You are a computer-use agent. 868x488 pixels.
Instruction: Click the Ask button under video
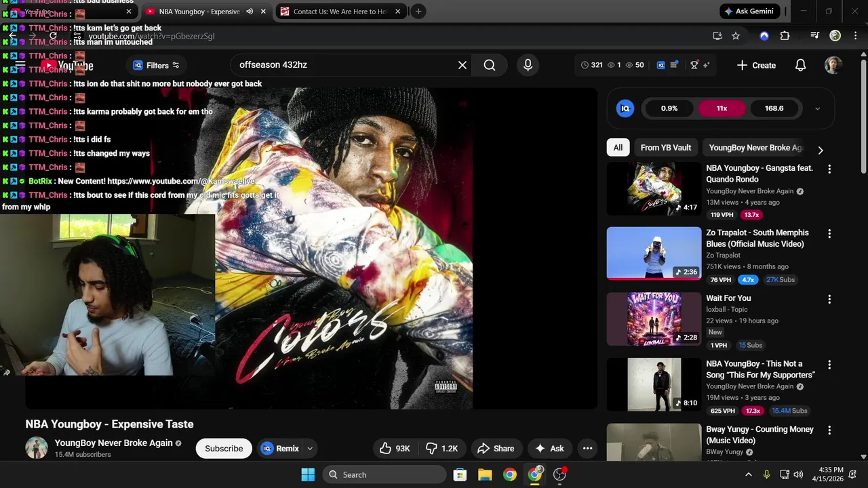549,448
